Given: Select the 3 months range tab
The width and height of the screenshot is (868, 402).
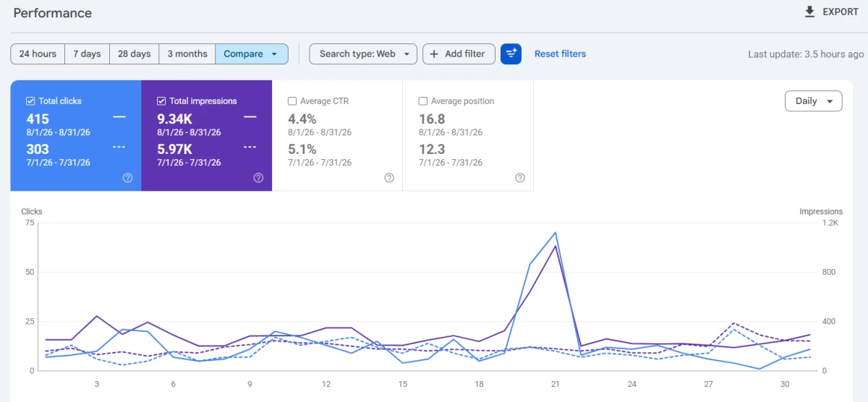Looking at the screenshot, I should click(x=187, y=54).
